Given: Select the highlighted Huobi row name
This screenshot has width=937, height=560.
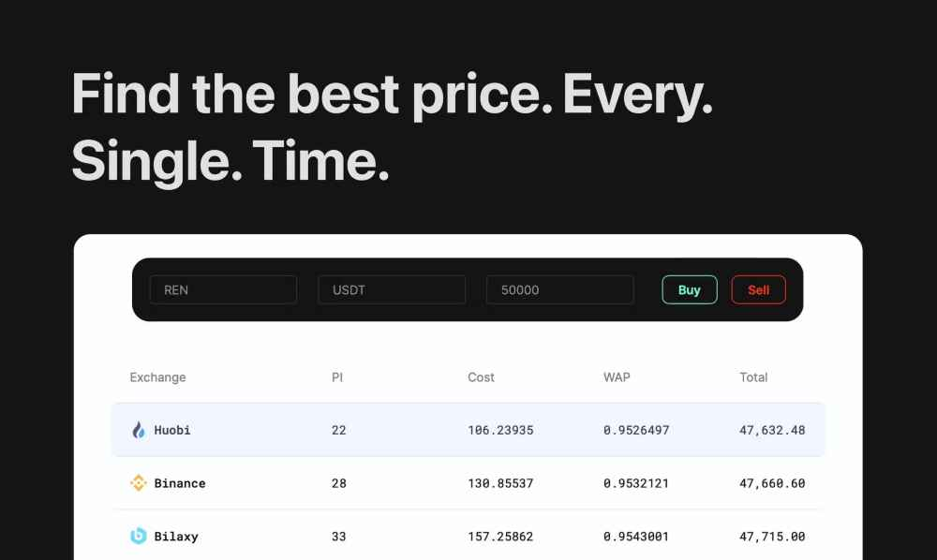Looking at the screenshot, I should click(x=172, y=430).
